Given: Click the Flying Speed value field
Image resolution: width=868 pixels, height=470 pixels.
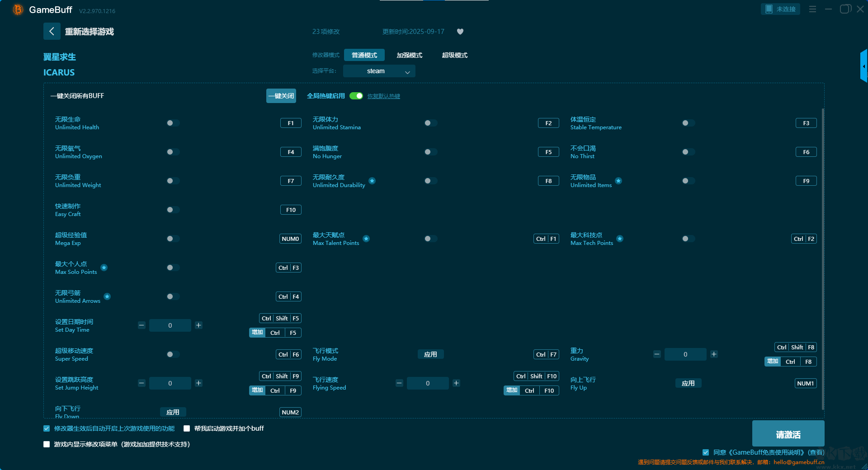Looking at the screenshot, I should [428, 383].
